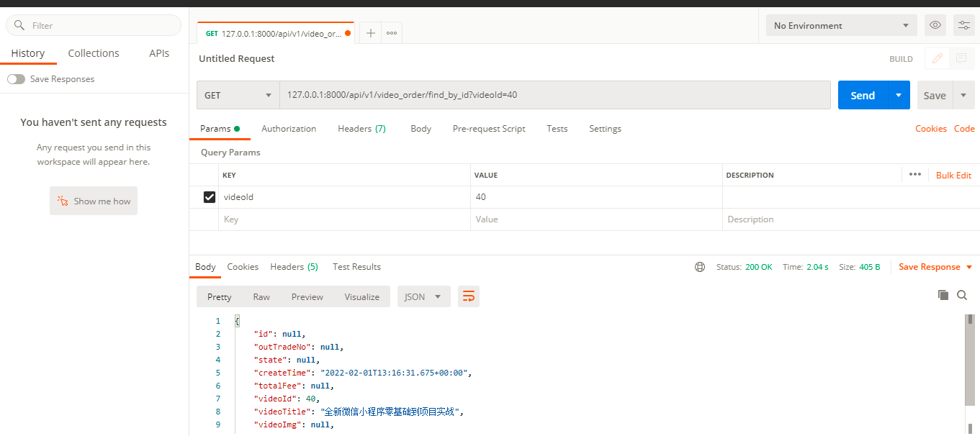
Task: Select the Raw view button
Action: point(261,296)
